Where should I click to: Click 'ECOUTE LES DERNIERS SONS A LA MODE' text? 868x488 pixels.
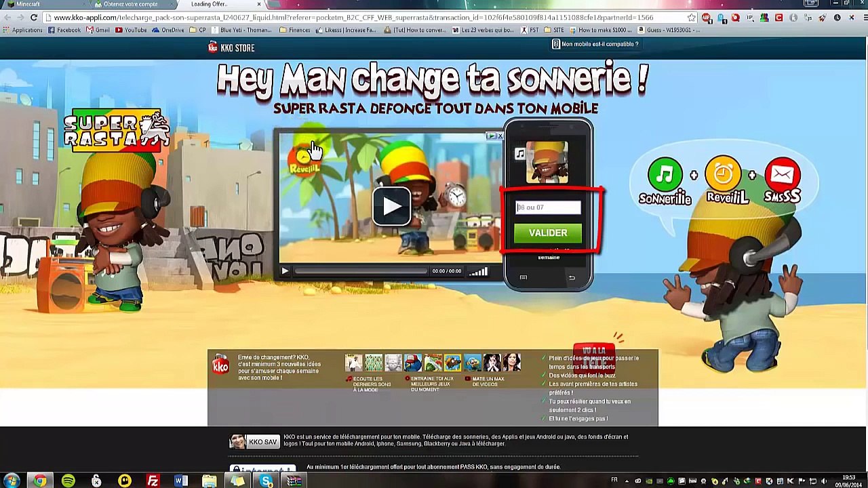(372, 384)
